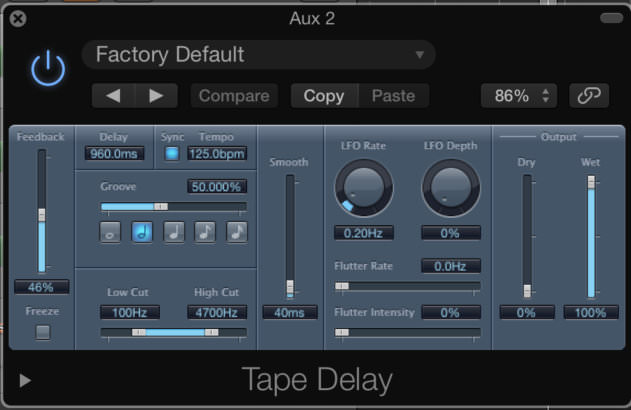Click the Feedback slider handle
Image resolution: width=631 pixels, height=410 pixels.
click(42, 214)
